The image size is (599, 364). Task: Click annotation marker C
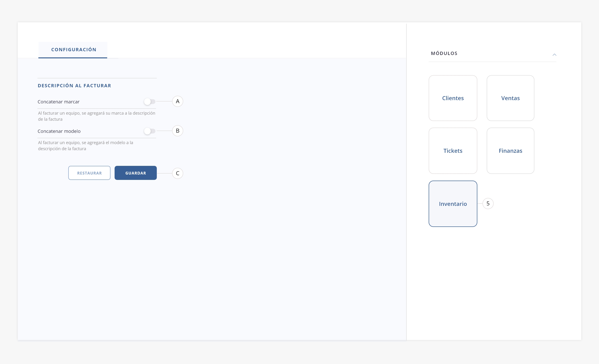(x=177, y=173)
